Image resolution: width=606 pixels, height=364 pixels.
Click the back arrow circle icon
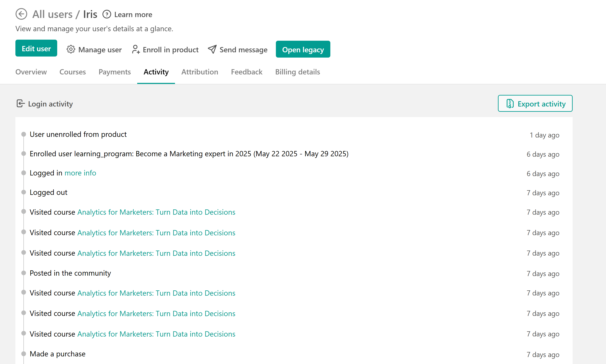(21, 14)
